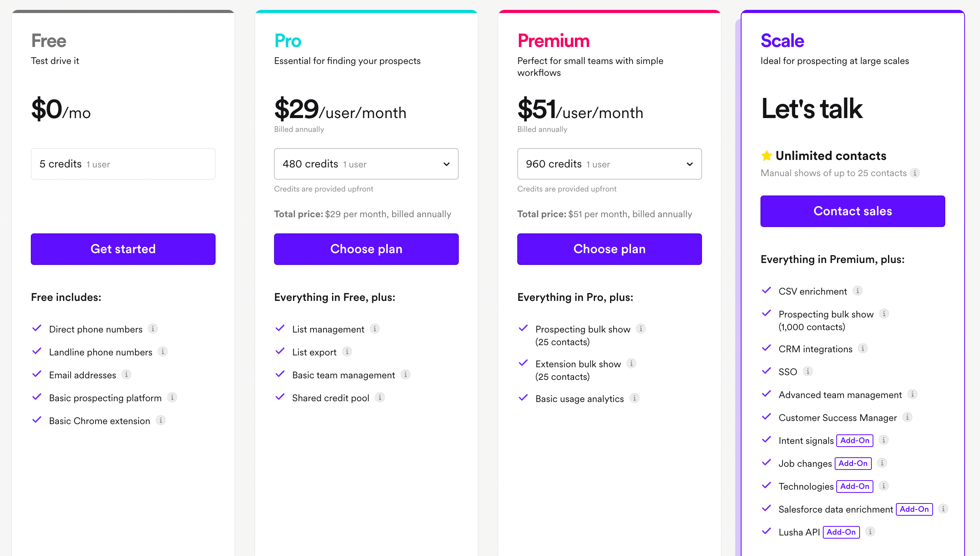Open info tooltip for List management
980x556 pixels.
[x=375, y=329]
